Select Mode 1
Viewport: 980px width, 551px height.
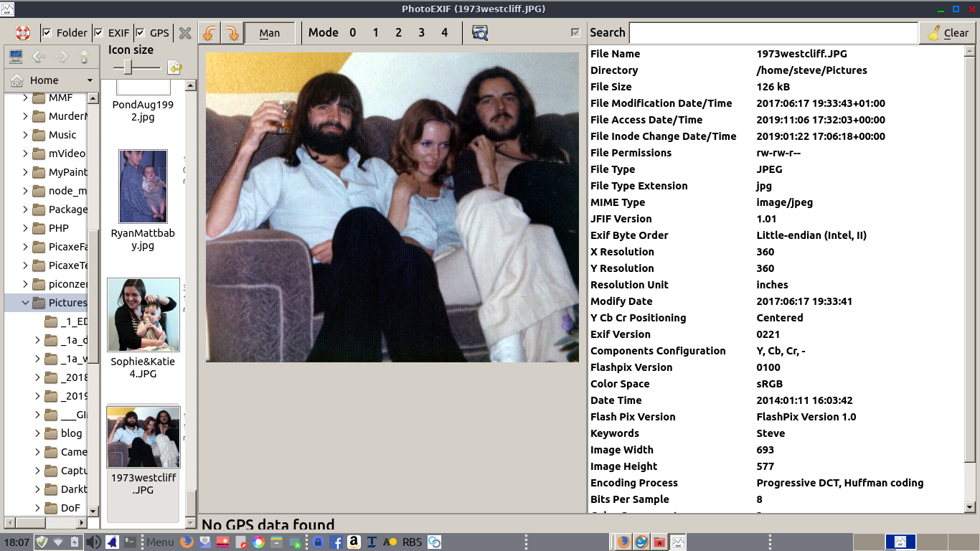click(x=375, y=32)
